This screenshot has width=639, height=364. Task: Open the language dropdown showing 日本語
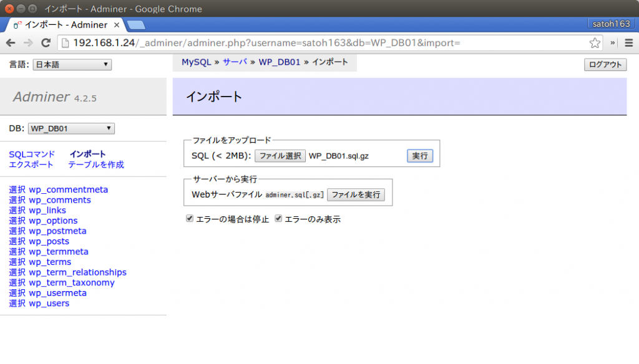point(72,65)
